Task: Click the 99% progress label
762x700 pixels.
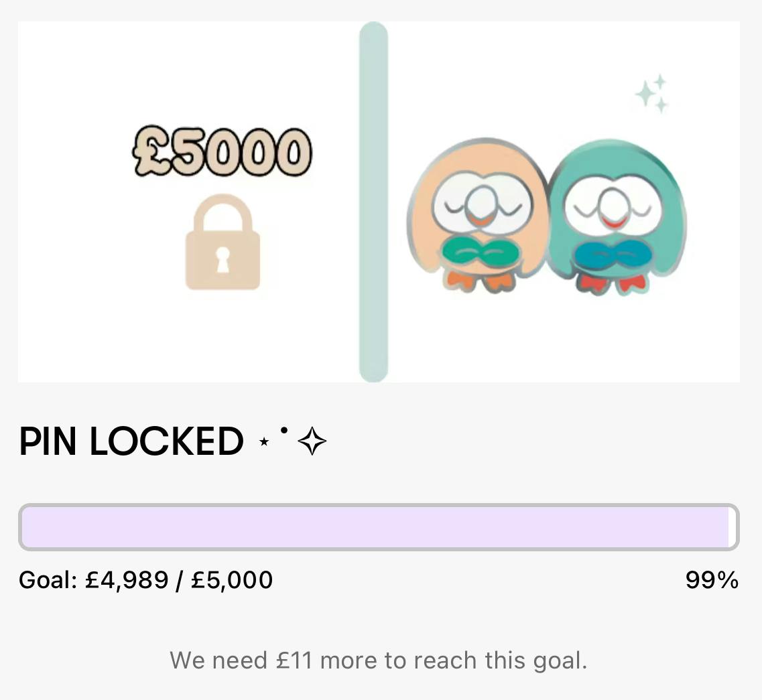Action: (x=711, y=579)
